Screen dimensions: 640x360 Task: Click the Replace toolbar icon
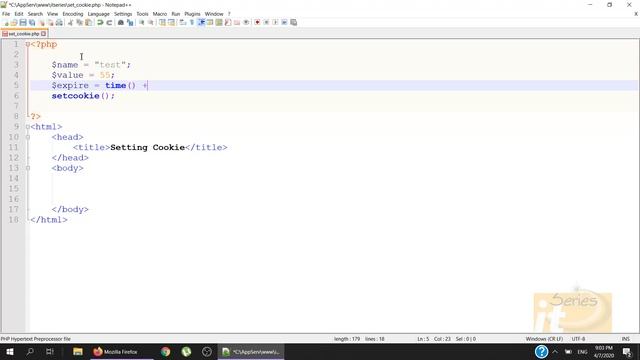130,22
